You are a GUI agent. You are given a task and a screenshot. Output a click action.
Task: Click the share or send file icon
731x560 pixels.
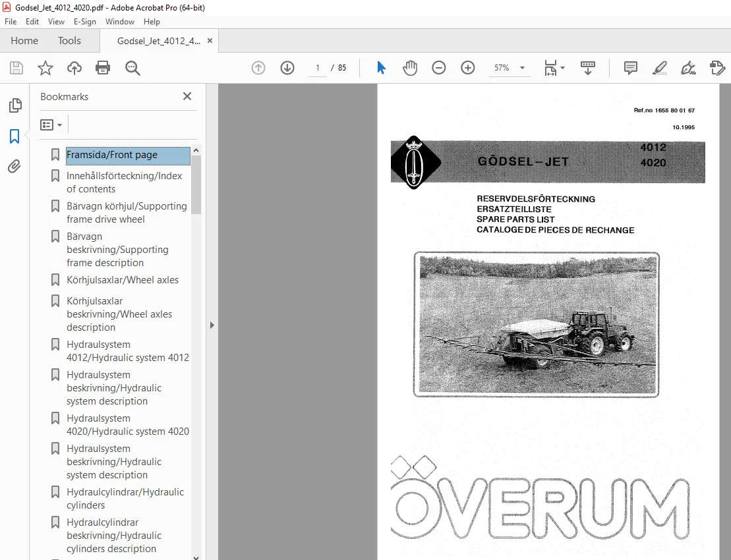tap(717, 68)
